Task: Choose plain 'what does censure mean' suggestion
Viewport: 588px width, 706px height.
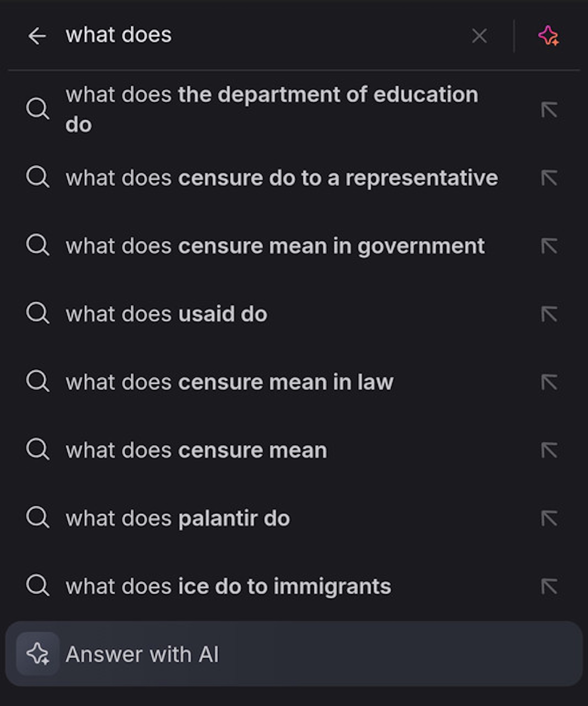Action: point(196,450)
